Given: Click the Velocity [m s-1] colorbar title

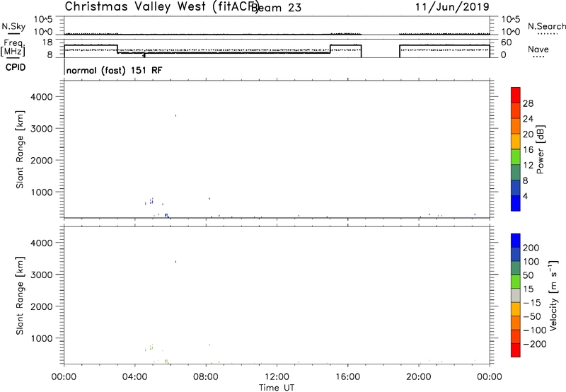Looking at the screenshot, I should pyautogui.click(x=553, y=296).
